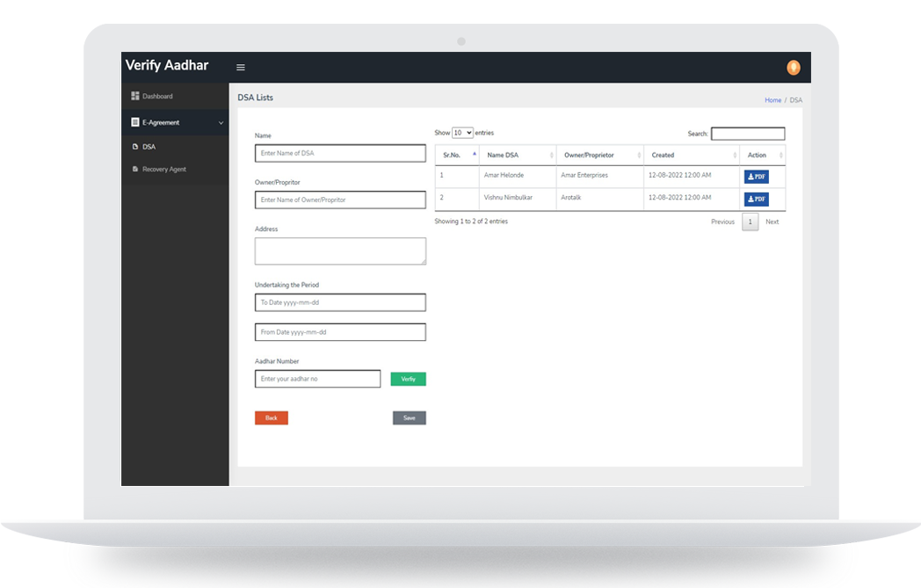Screen dimensions: 921x588
Task: Click the red Back button
Action: pos(271,417)
